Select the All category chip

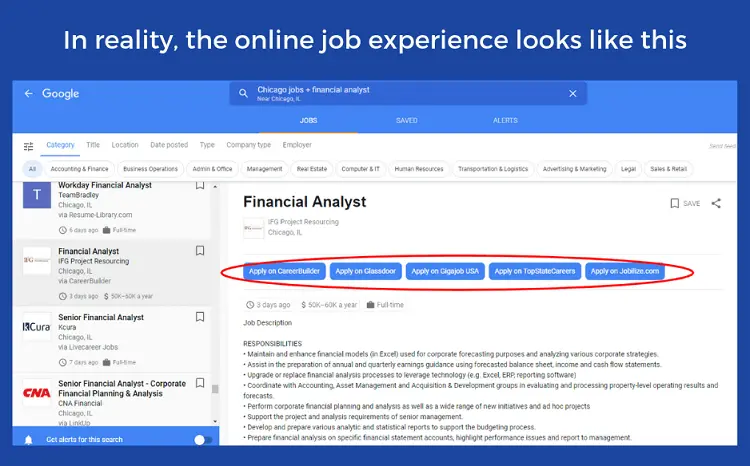[x=32, y=169]
